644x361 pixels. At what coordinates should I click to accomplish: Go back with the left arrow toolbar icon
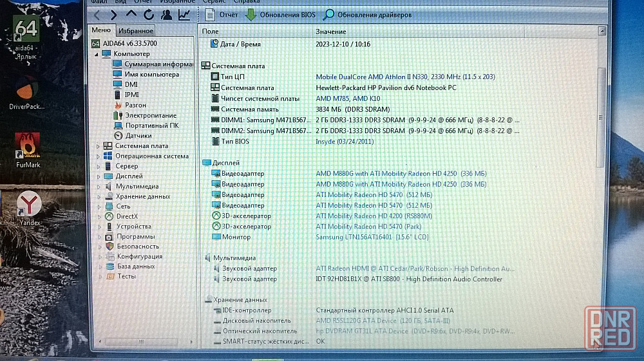97,15
